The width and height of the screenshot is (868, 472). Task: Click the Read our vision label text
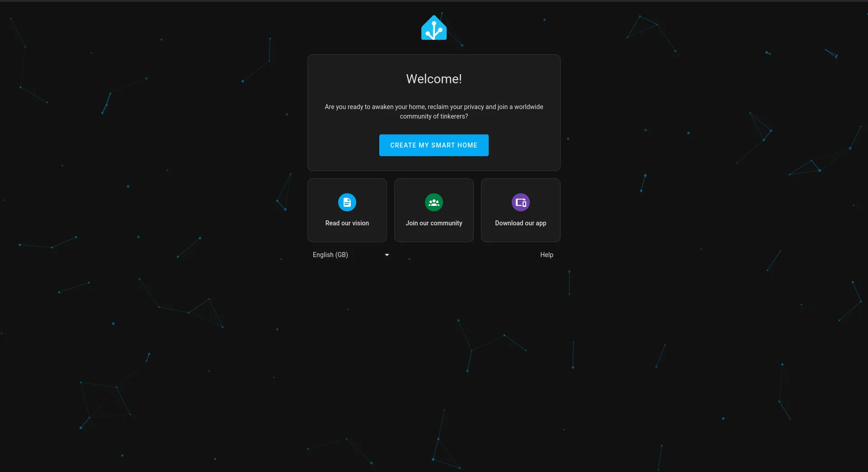tap(347, 223)
